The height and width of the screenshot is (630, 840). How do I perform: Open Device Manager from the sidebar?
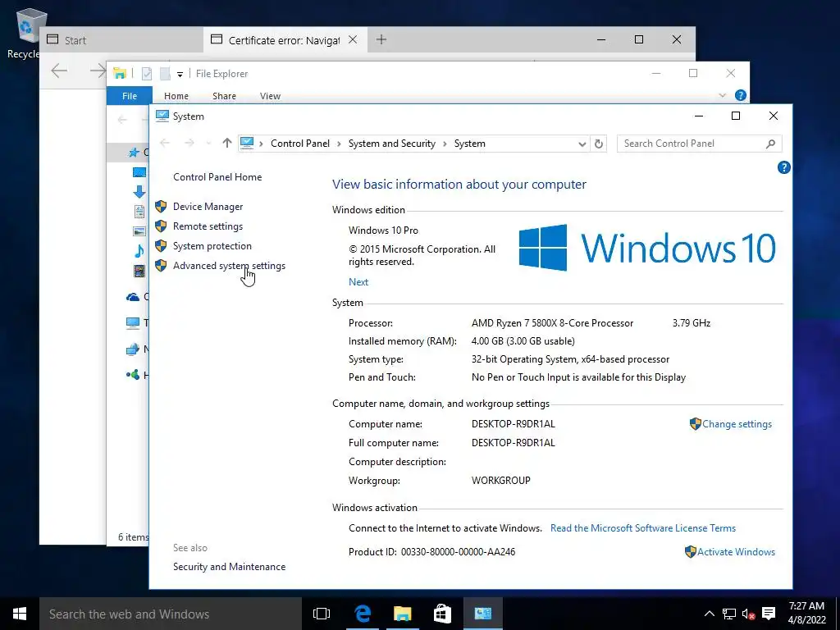click(208, 207)
